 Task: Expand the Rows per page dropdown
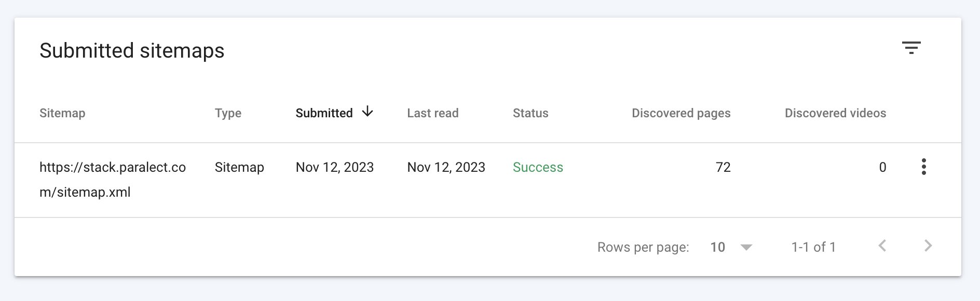click(746, 247)
